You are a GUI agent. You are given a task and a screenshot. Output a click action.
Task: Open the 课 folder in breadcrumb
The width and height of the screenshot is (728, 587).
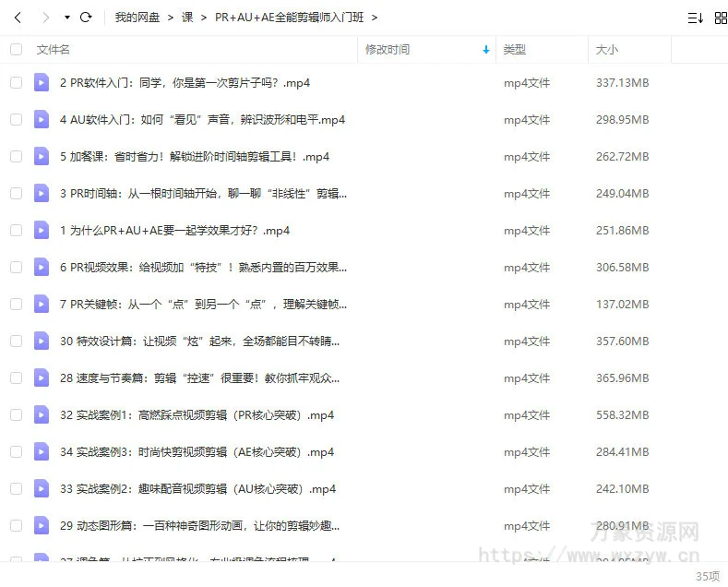(x=187, y=18)
